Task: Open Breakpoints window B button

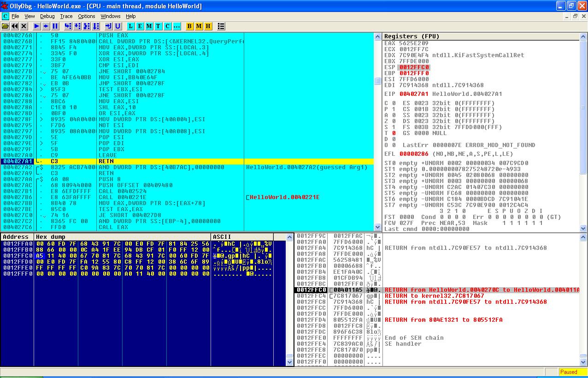Action: coord(190,26)
